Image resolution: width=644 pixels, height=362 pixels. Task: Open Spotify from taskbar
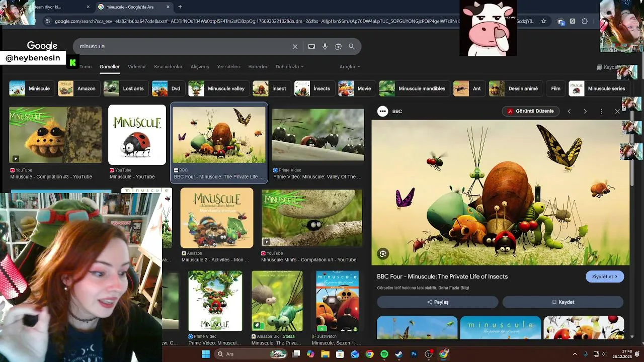384,354
